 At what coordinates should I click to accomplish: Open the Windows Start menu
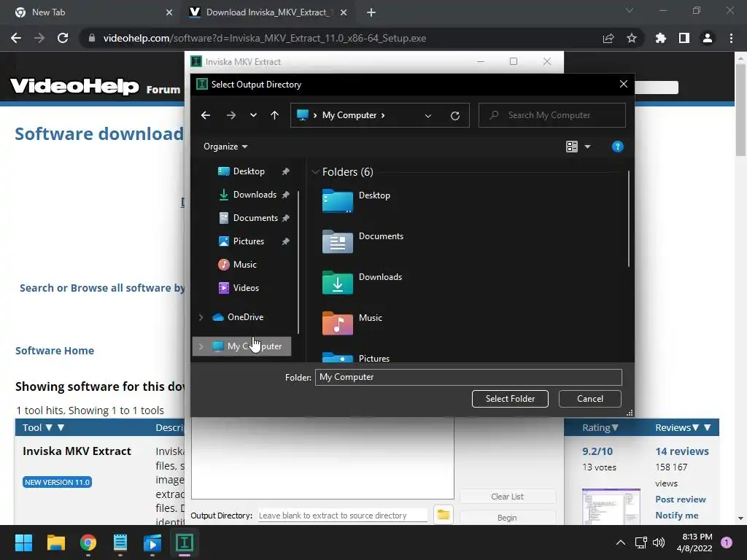23,542
